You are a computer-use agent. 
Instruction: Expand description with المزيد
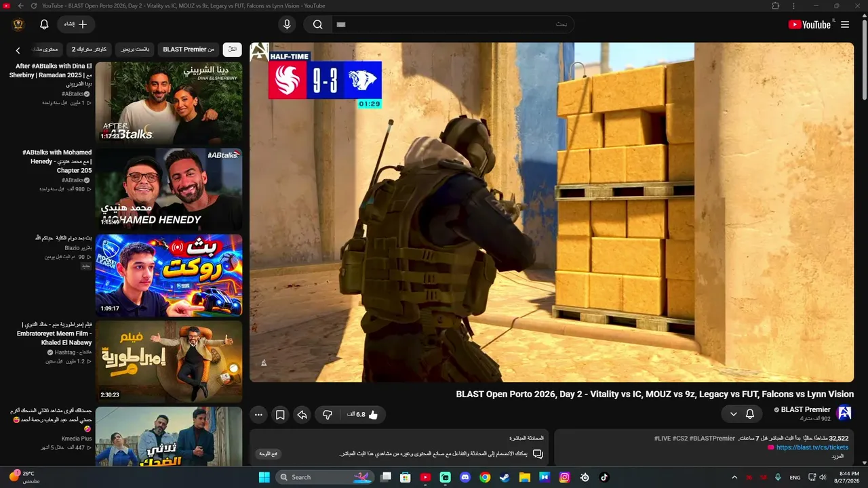(837, 456)
